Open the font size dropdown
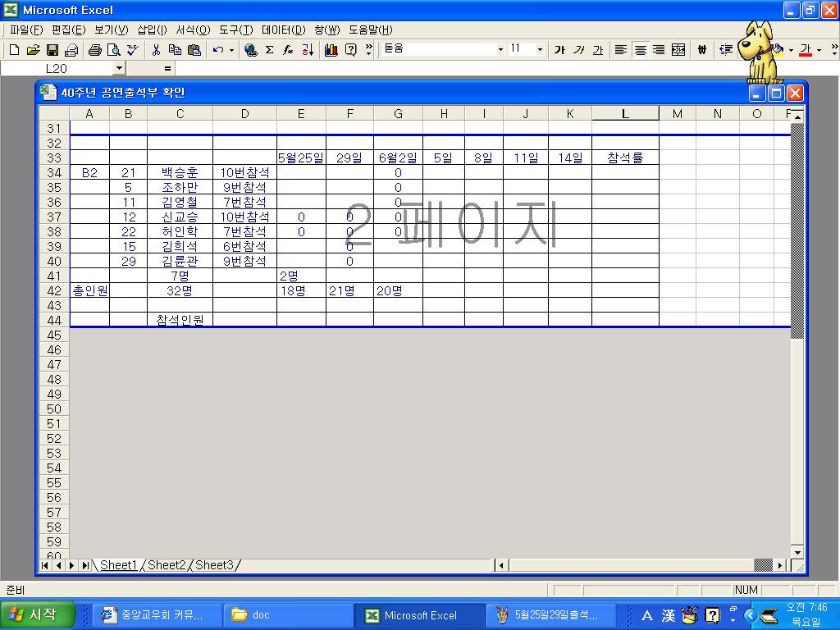The width and height of the screenshot is (840, 630). 539,50
